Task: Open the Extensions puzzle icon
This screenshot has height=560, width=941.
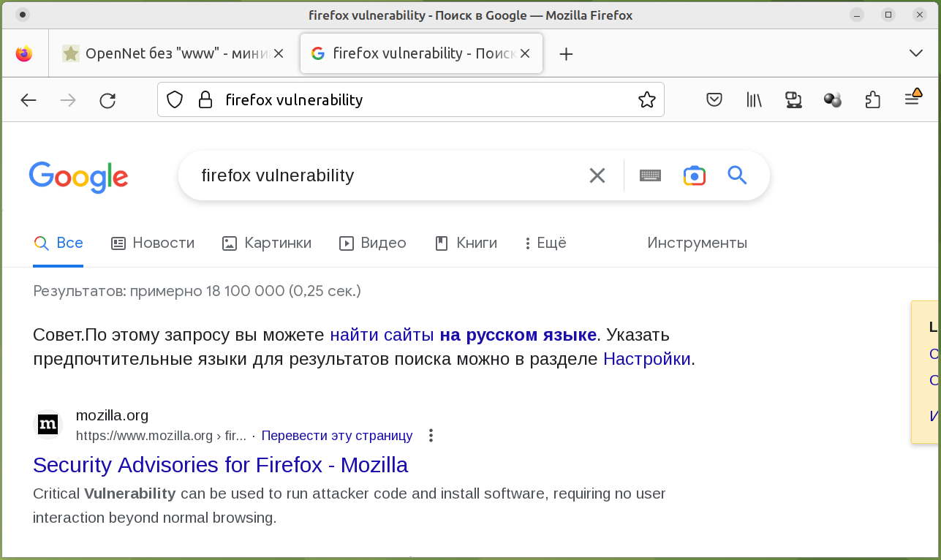Action: (x=872, y=100)
